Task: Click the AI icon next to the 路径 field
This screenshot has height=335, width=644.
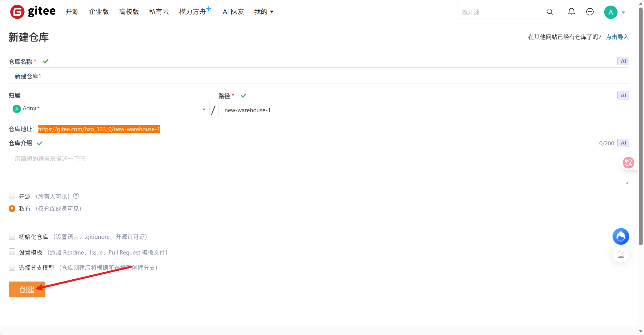Action: coord(623,95)
